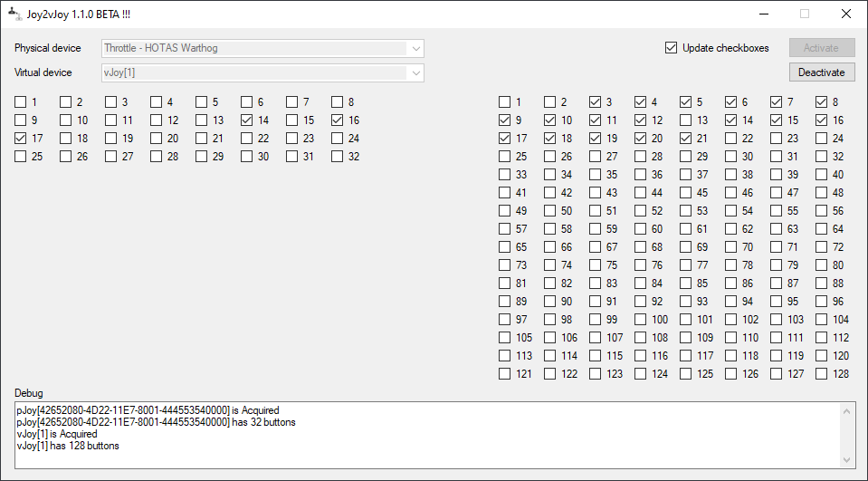Viewport: 868px width, 481px height.
Task: Check virtual button 128 checkbox
Action: pyautogui.click(x=822, y=374)
